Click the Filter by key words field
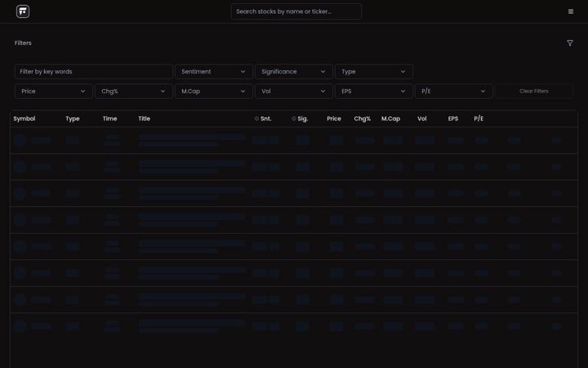Image resolution: width=588 pixels, height=368 pixels. coord(94,71)
